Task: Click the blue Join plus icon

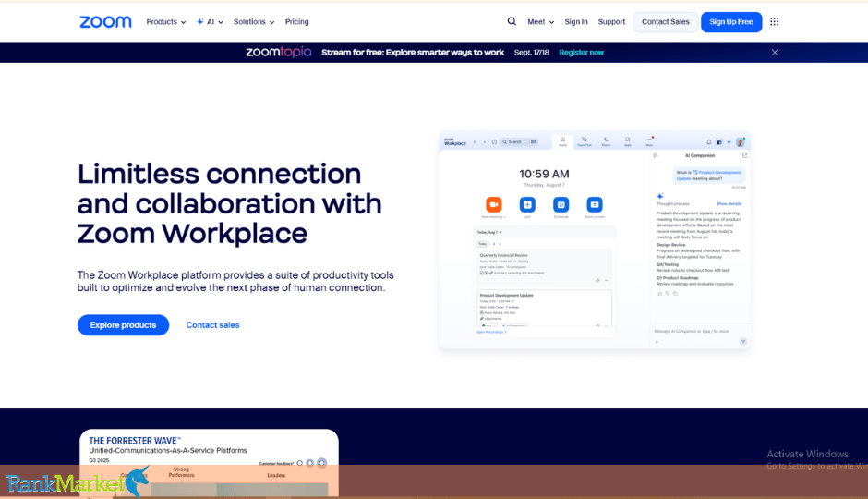Action: [527, 204]
